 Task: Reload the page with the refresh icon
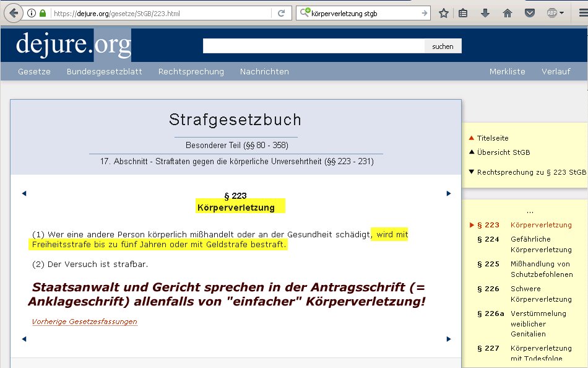coord(281,13)
